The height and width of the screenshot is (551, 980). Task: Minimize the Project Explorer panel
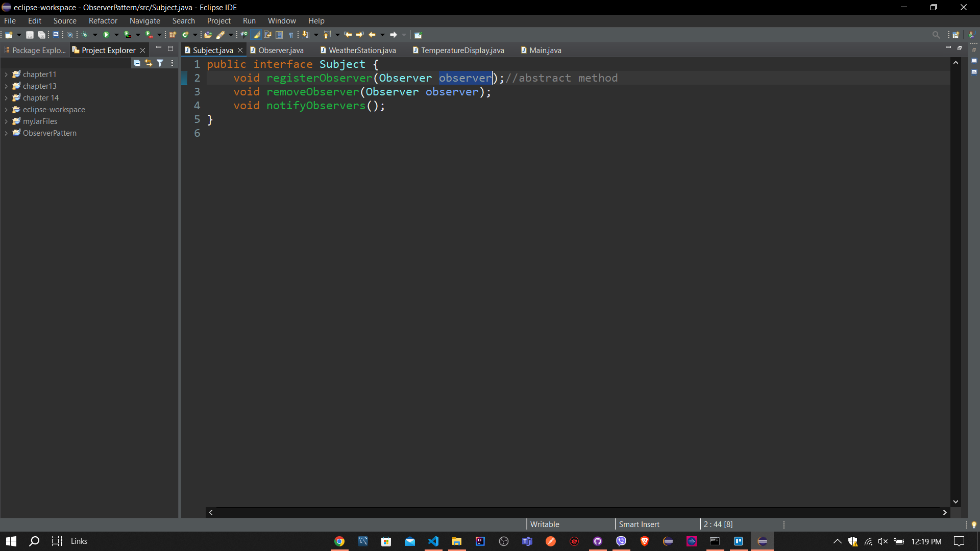coord(159,48)
